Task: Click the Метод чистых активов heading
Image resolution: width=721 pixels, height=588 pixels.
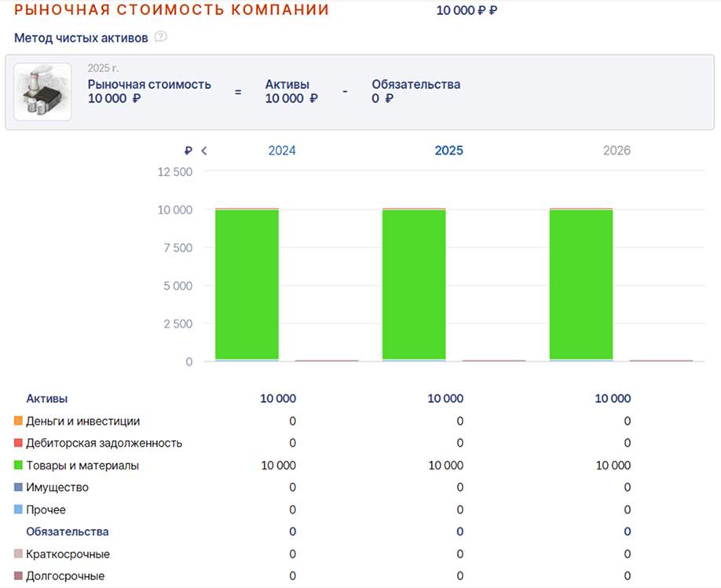Action: tap(81, 38)
